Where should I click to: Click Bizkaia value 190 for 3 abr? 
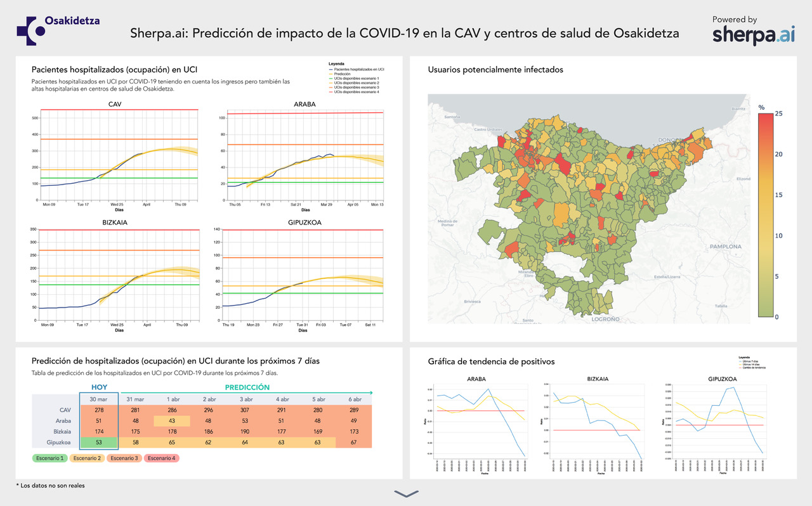(x=246, y=431)
